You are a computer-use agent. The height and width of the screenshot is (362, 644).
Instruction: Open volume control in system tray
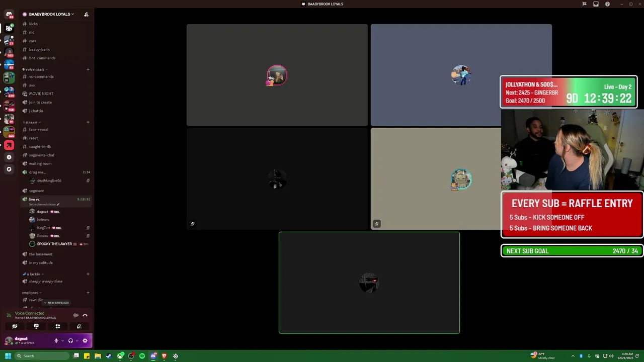click(x=611, y=356)
